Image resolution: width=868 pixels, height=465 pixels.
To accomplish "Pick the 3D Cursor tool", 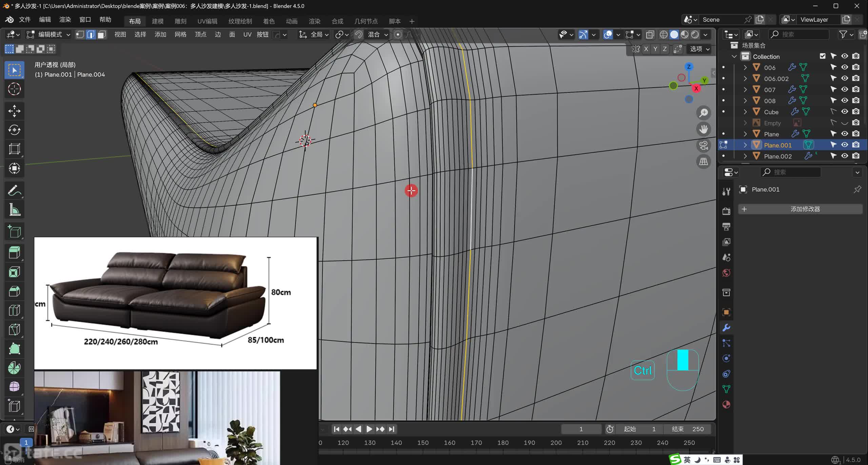I will [14, 89].
